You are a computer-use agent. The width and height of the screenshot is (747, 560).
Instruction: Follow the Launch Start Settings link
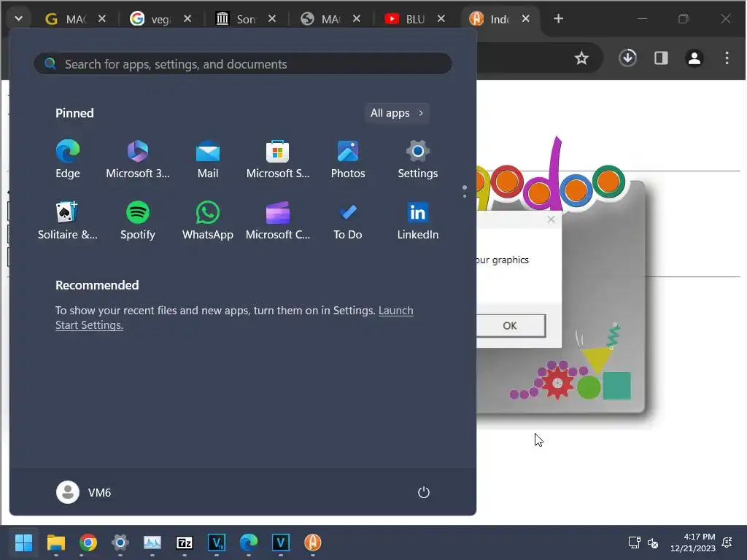point(234,318)
